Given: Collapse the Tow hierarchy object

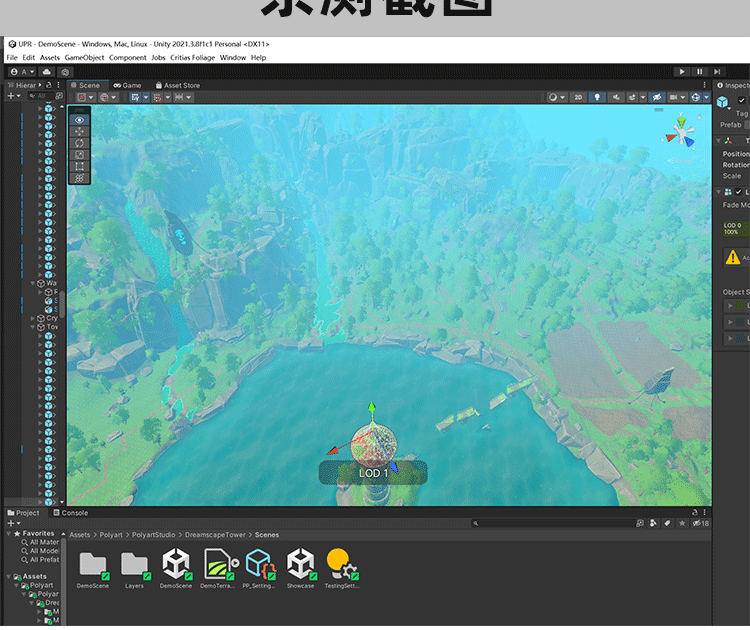Looking at the screenshot, I should coord(33,327).
